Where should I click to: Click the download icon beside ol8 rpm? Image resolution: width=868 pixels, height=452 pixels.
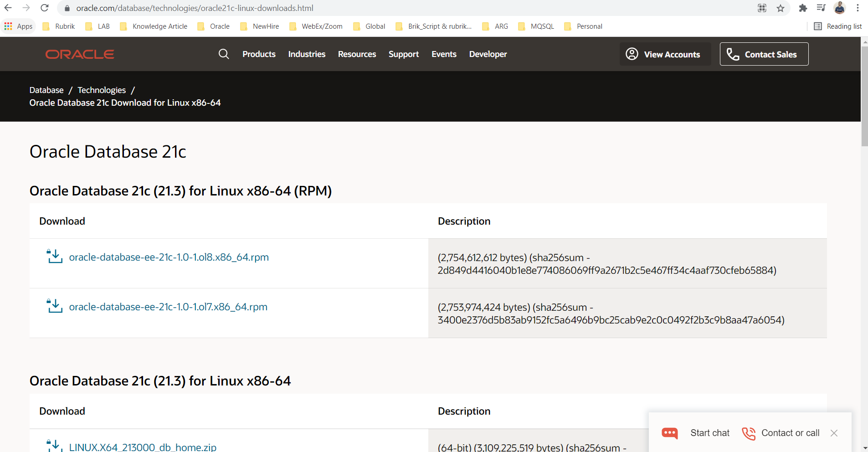pyautogui.click(x=55, y=256)
